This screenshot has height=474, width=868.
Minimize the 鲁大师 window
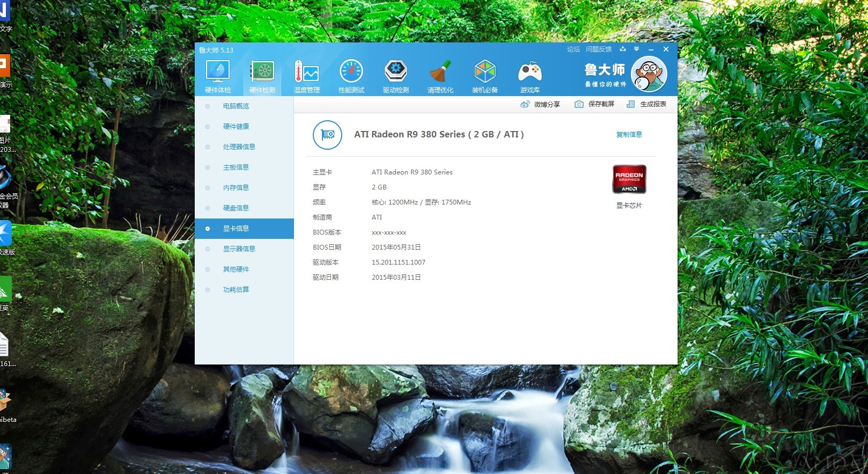[651, 49]
